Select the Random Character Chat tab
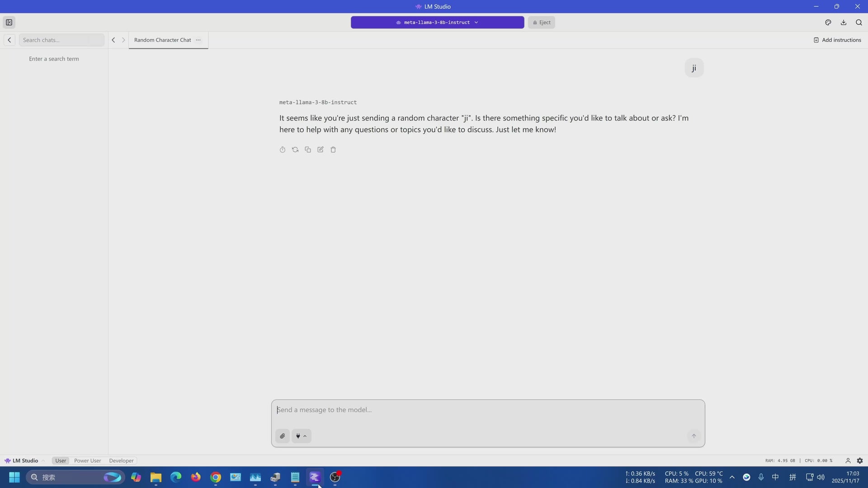868x488 pixels. coord(162,40)
